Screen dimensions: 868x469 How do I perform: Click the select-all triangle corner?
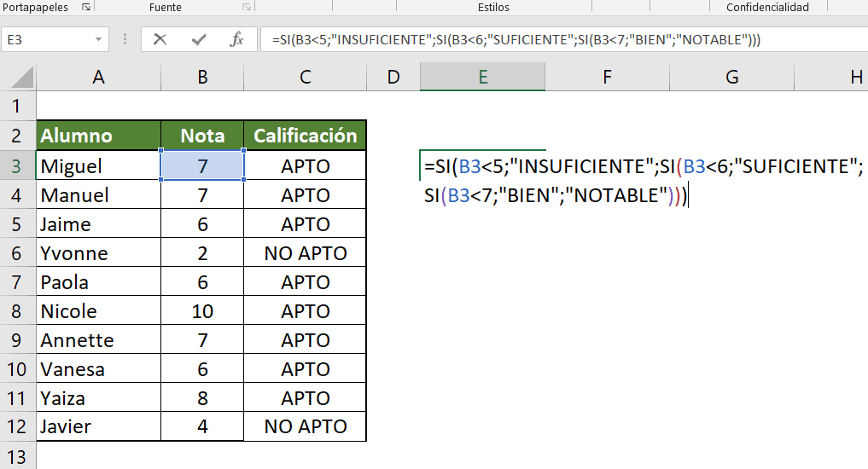[x=22, y=78]
